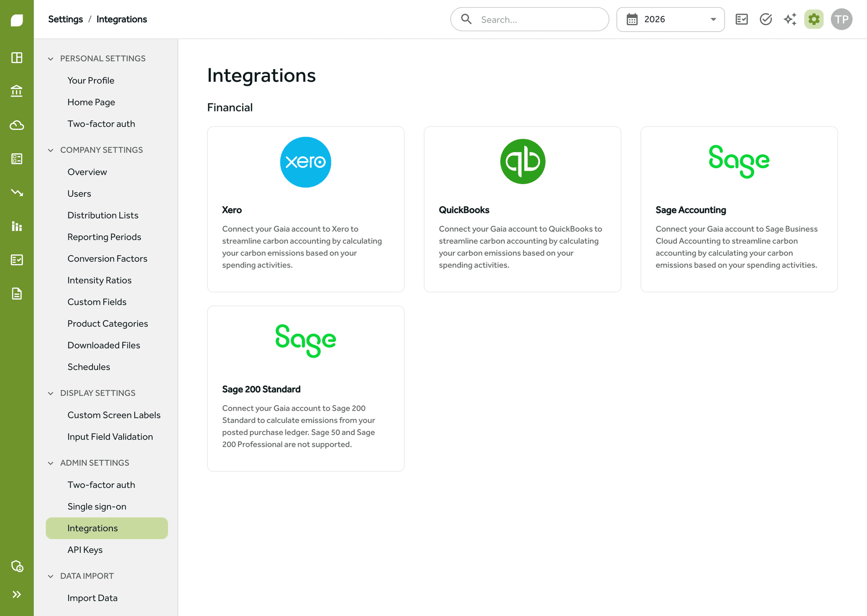867x616 pixels.
Task: Click the QuickBooks logo
Action: click(522, 162)
